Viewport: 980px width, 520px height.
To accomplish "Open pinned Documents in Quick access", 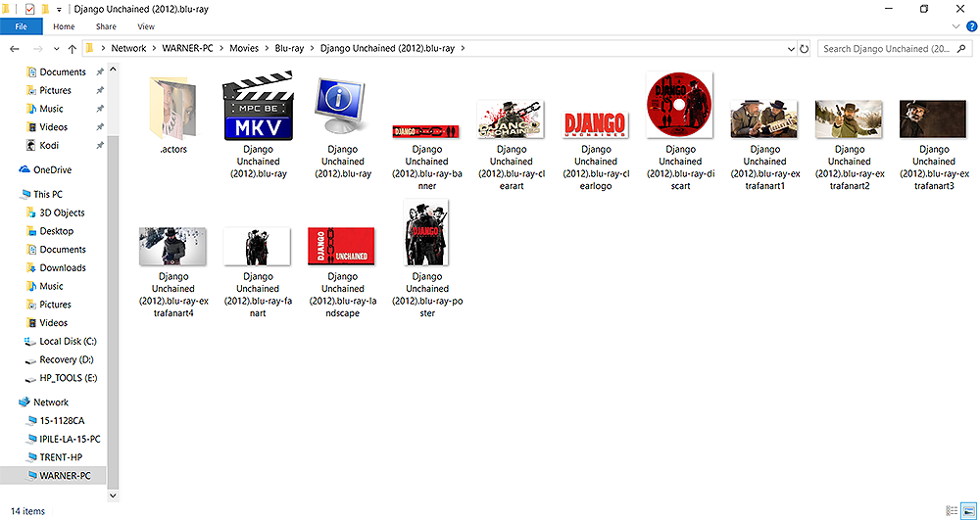I will tap(63, 71).
